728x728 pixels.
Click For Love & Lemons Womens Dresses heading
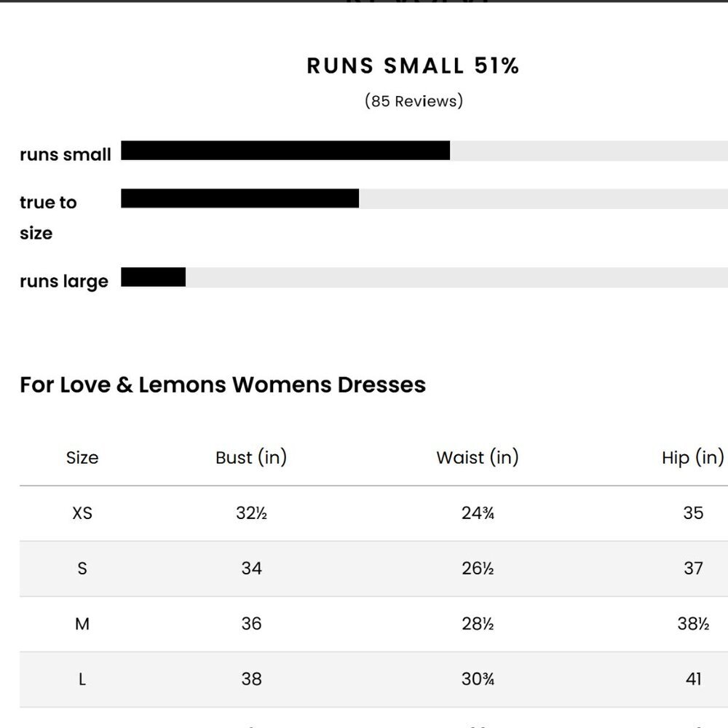pos(223,384)
